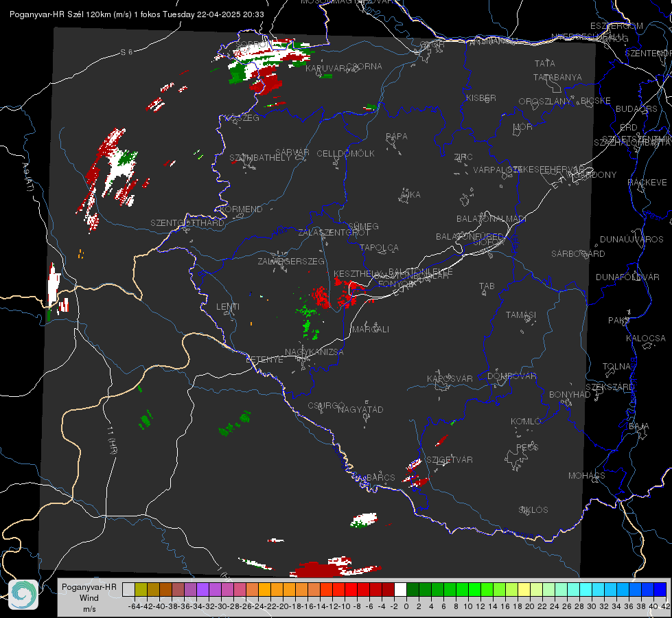Click the ZALASZENTGRÓT label
This screenshot has height=618, width=672.
[x=334, y=233]
